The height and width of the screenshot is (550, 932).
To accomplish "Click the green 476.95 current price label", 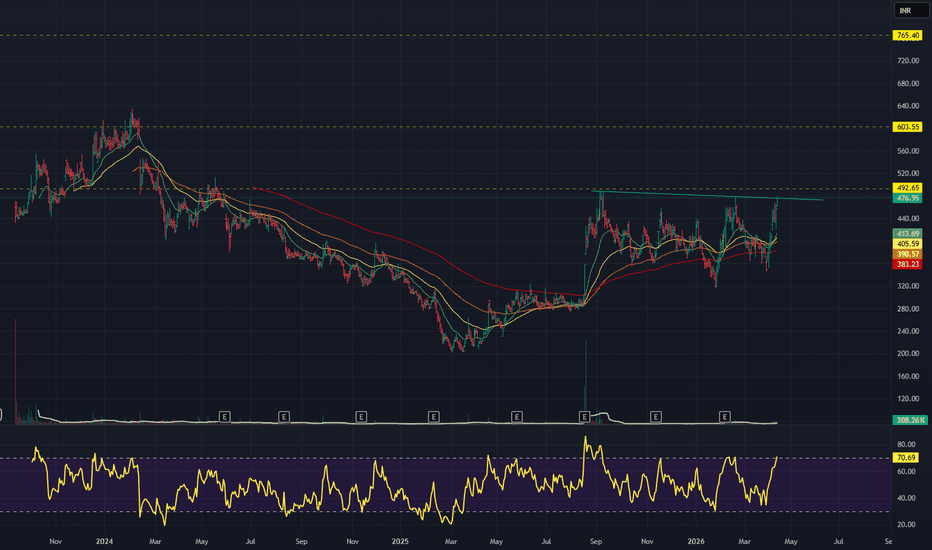I will 907,198.
